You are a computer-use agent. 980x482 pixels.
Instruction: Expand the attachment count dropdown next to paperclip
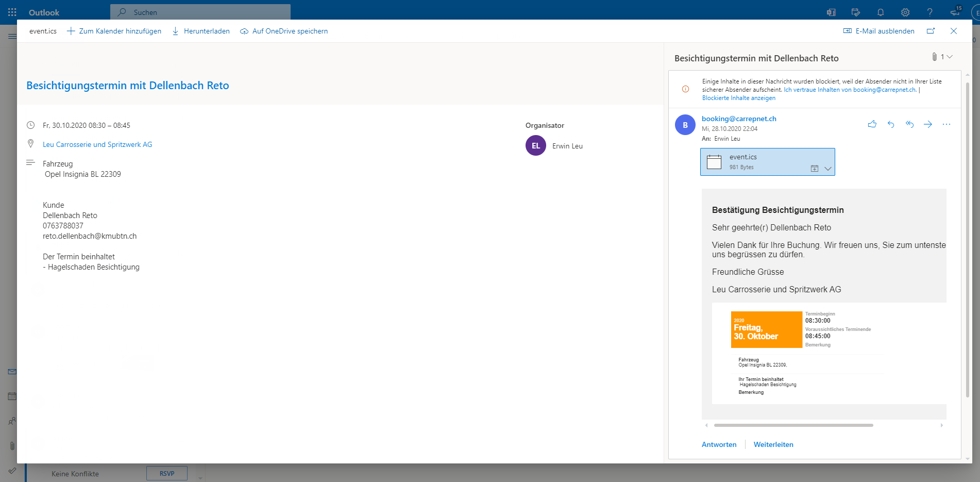tap(950, 57)
